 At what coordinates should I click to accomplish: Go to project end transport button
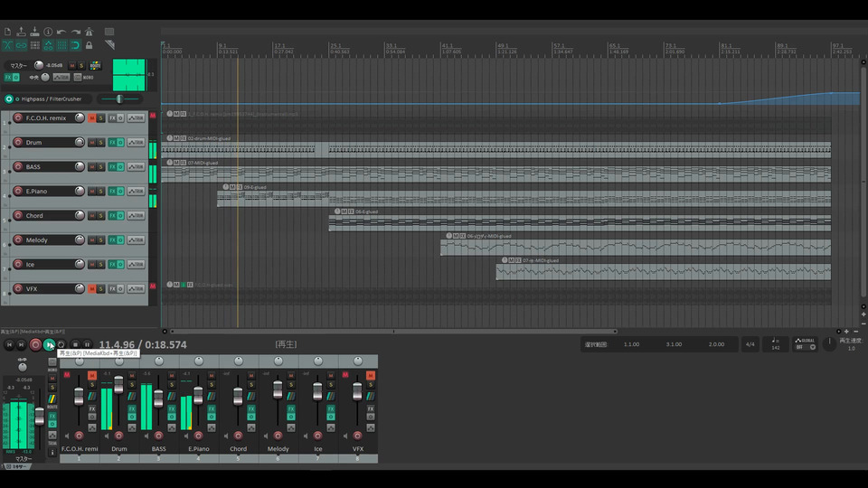coord(21,344)
